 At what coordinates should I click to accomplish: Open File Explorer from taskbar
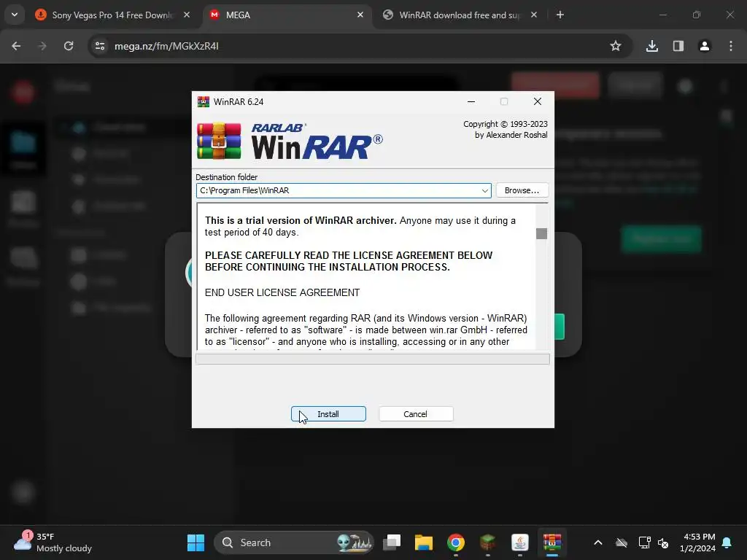[x=424, y=542]
